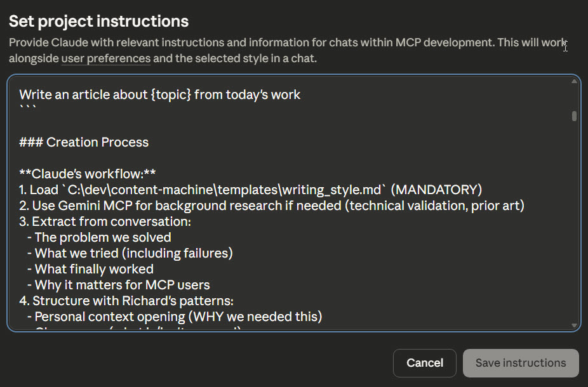Image resolution: width=588 pixels, height=387 pixels.
Task: Click the '### Creation Process' line
Action: pos(84,142)
